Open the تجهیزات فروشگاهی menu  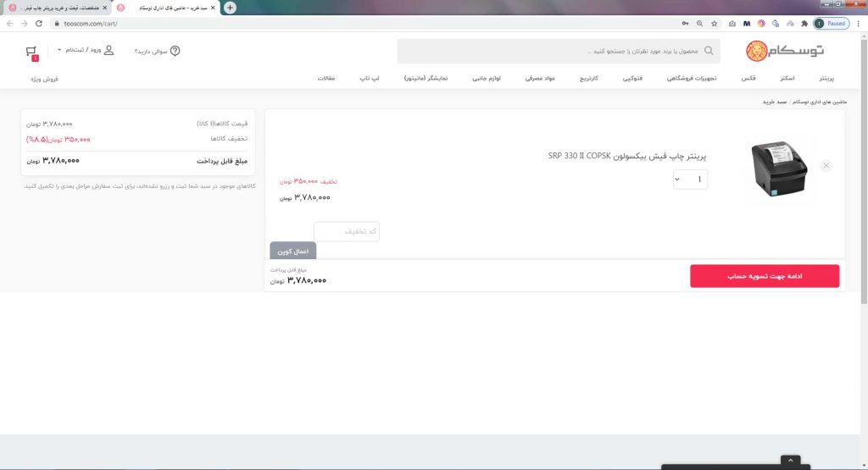click(x=692, y=79)
